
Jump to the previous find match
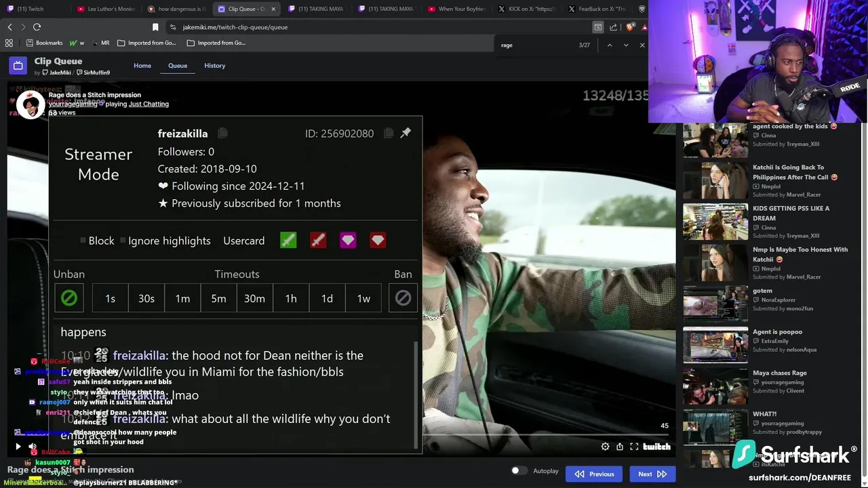click(609, 45)
